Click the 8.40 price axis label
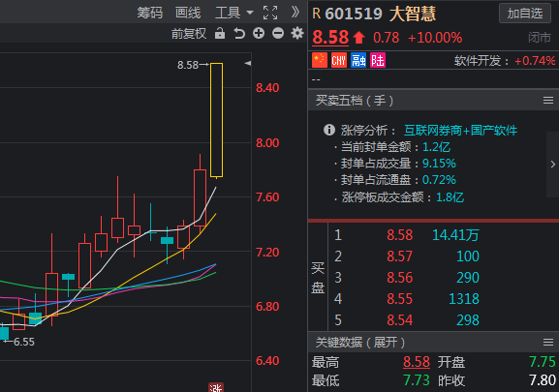Viewport: 559px width, 392px height. tap(267, 88)
